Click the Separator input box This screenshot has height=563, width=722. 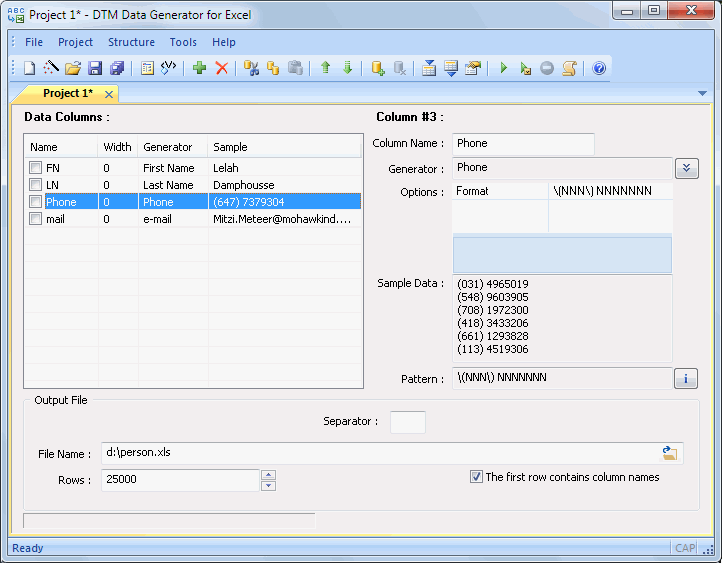pyautogui.click(x=408, y=422)
